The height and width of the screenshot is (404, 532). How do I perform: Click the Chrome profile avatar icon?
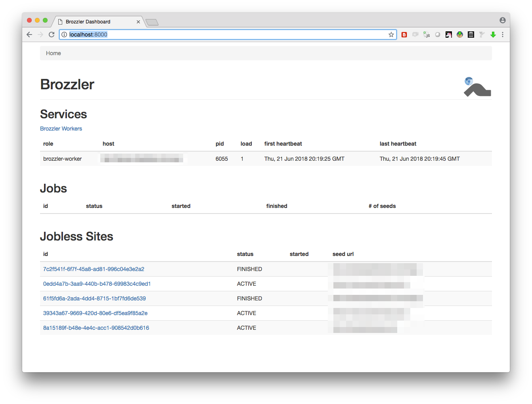click(503, 20)
